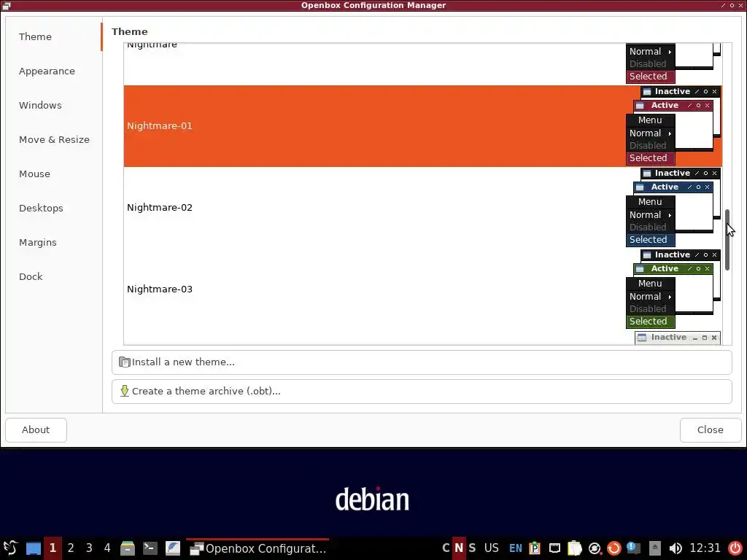Launch the terminal from taskbar
The image size is (747, 560).
tap(150, 548)
